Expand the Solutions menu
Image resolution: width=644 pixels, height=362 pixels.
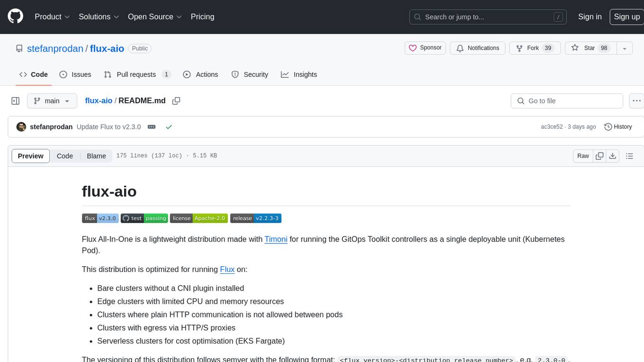(99, 17)
